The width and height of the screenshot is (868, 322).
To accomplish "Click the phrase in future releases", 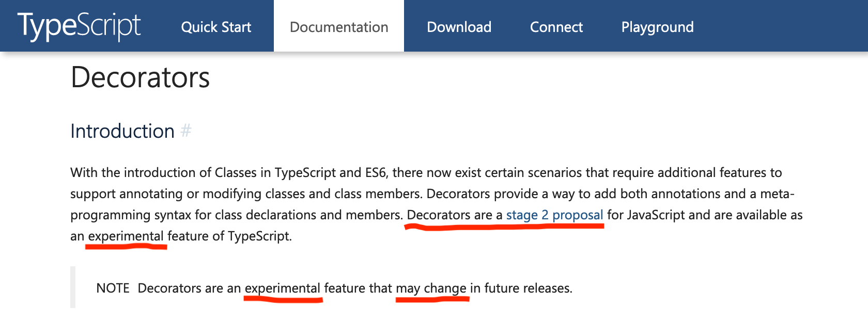I will tap(521, 288).
